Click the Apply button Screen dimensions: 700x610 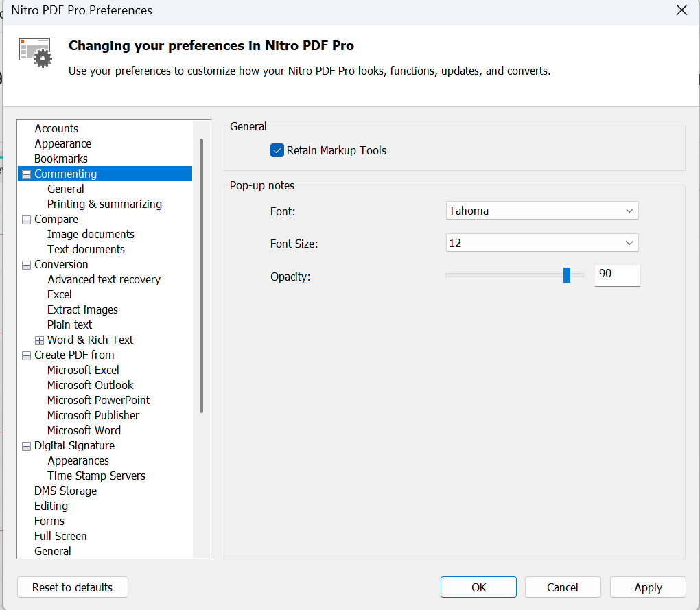(648, 587)
